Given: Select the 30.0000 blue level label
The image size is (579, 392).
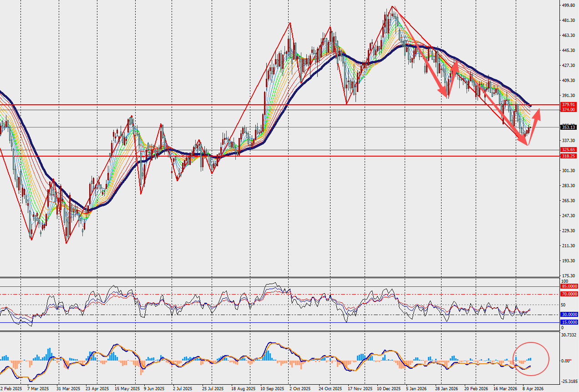Looking at the screenshot, I should pos(569,315).
